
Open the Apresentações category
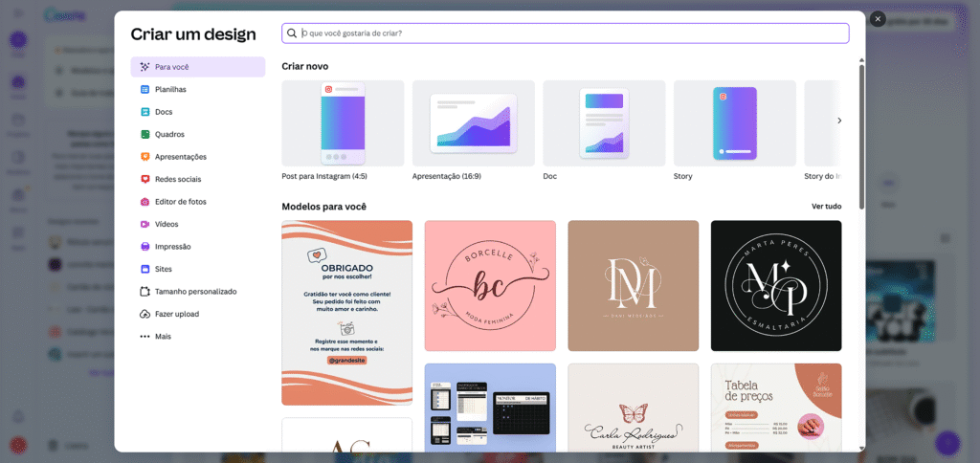[x=197, y=157]
